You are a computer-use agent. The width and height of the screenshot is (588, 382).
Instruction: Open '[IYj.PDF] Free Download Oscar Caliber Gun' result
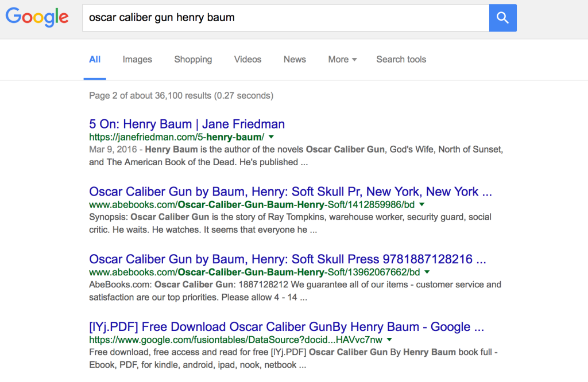287,326
